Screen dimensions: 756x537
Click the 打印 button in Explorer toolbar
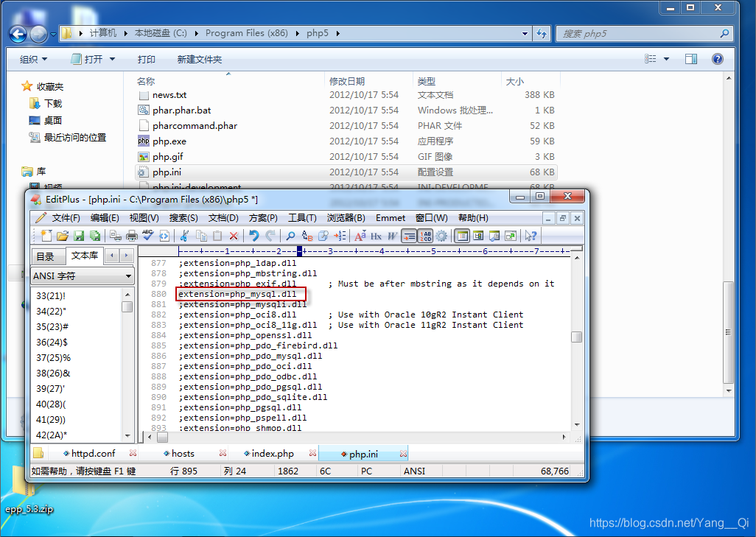(x=146, y=59)
